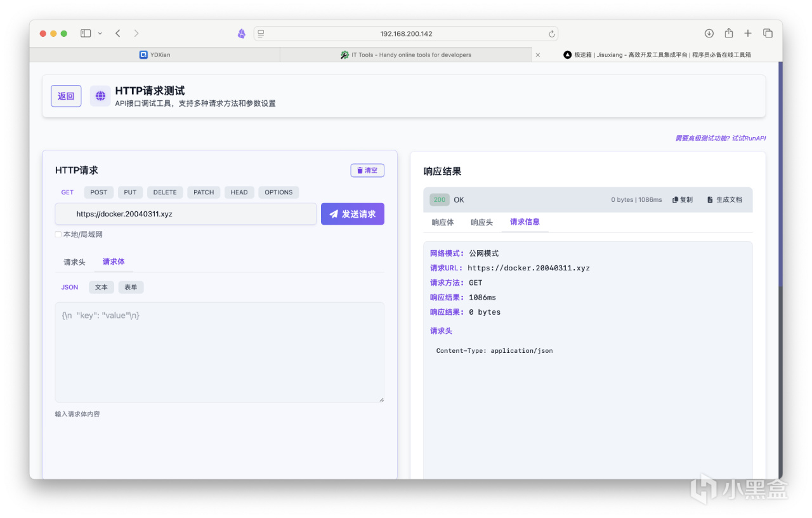Clear the request with 清空
This screenshot has height=518, width=812.
pos(367,170)
